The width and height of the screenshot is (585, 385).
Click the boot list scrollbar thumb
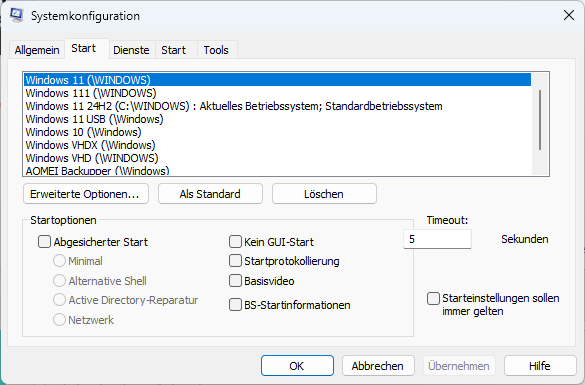coord(540,120)
